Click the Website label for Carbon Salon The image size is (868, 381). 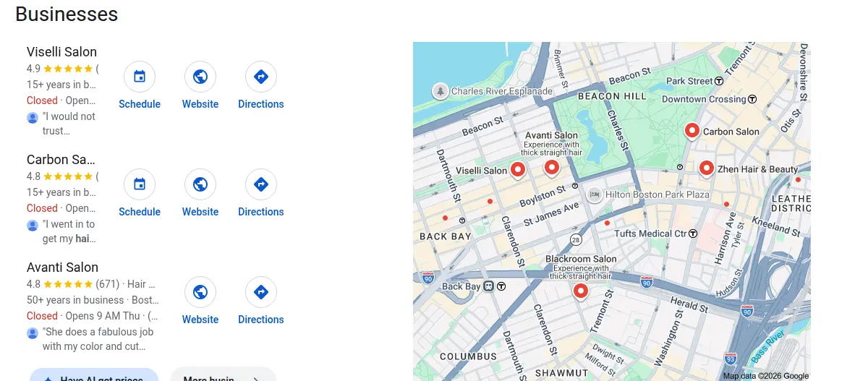(x=200, y=212)
